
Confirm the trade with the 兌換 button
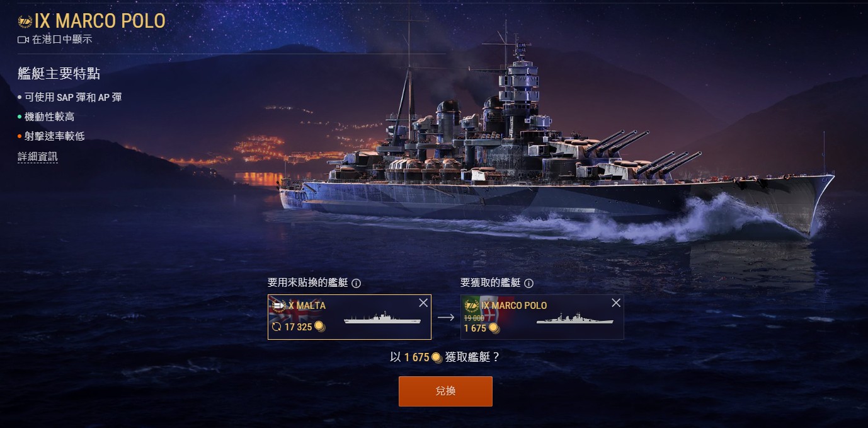click(445, 391)
